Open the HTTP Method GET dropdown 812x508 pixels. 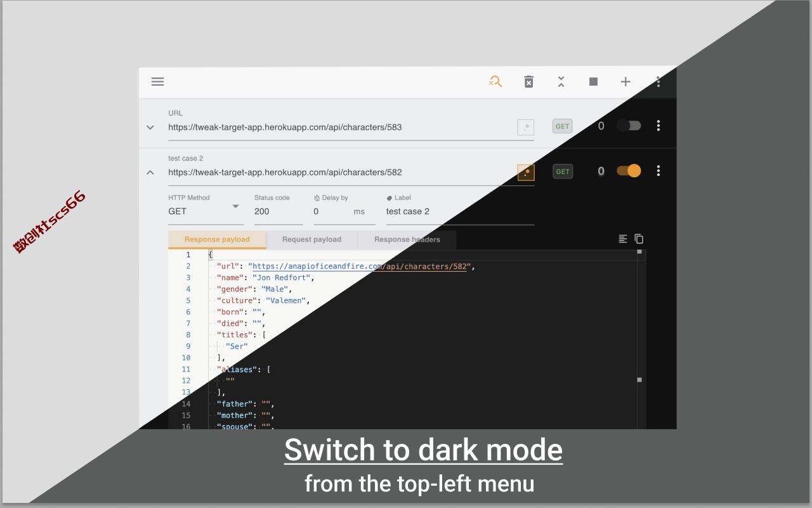point(206,211)
